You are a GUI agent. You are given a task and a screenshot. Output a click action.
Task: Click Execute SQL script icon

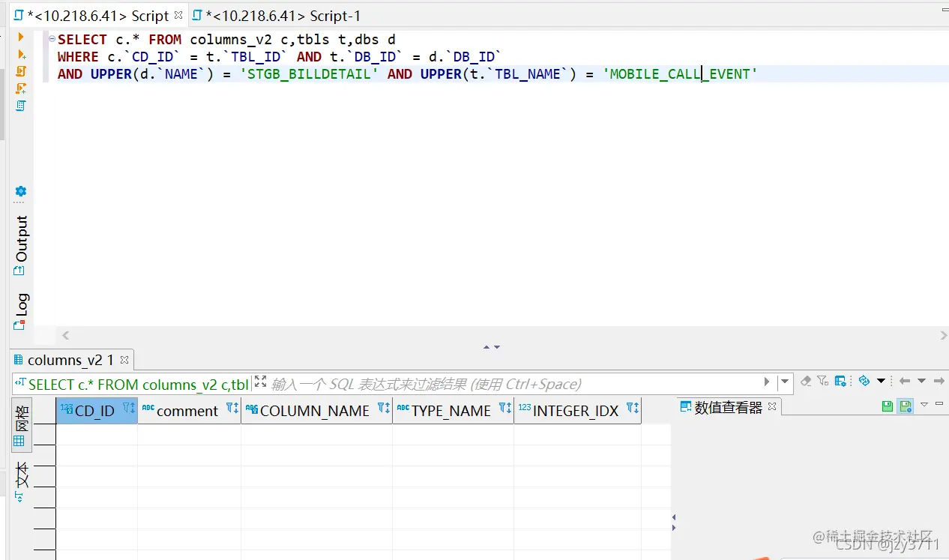point(21,71)
